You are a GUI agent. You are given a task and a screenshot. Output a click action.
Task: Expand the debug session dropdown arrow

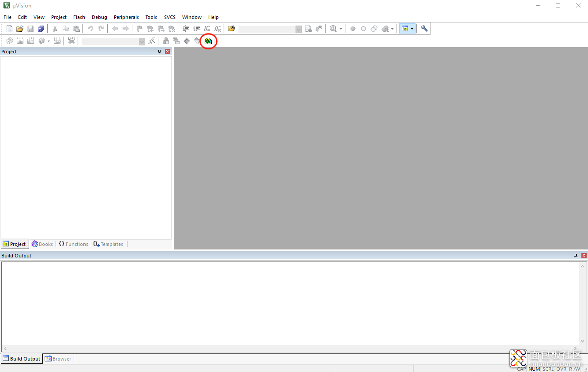click(341, 29)
